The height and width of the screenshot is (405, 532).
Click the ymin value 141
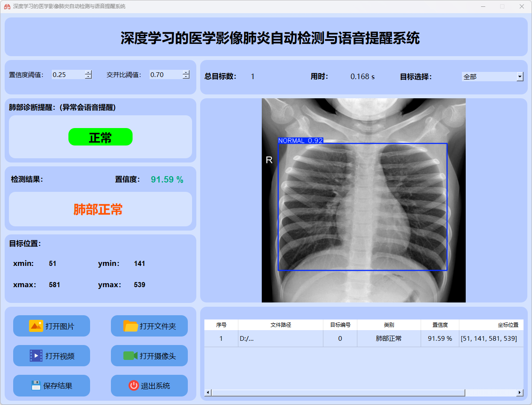coord(139,264)
